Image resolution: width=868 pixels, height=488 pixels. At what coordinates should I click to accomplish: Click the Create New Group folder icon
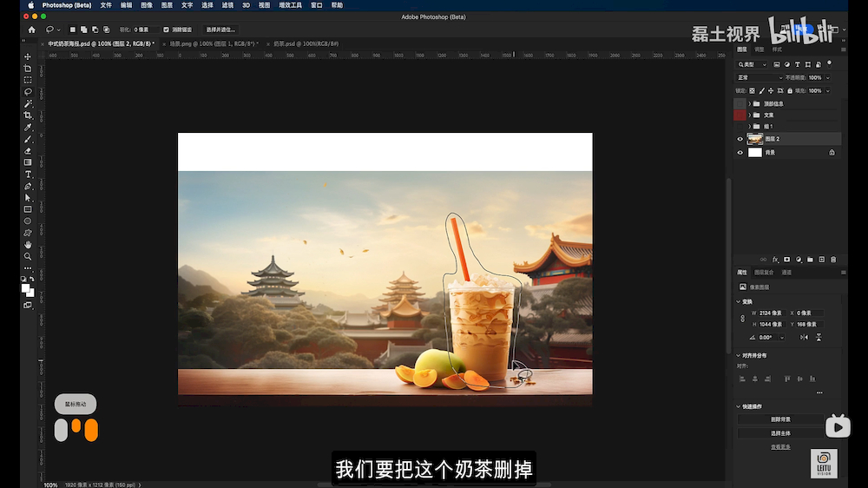[810, 260]
